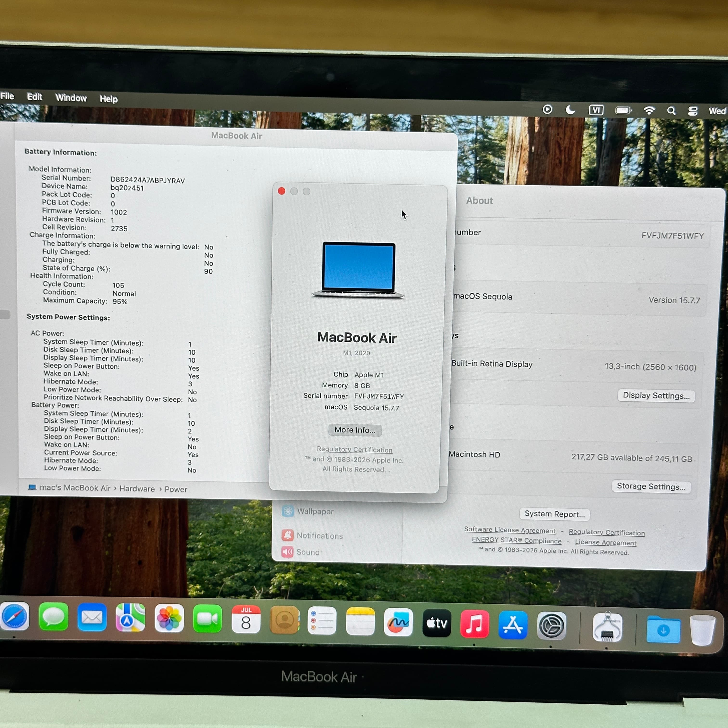Open the Window menu
The height and width of the screenshot is (728, 728).
[x=71, y=98]
